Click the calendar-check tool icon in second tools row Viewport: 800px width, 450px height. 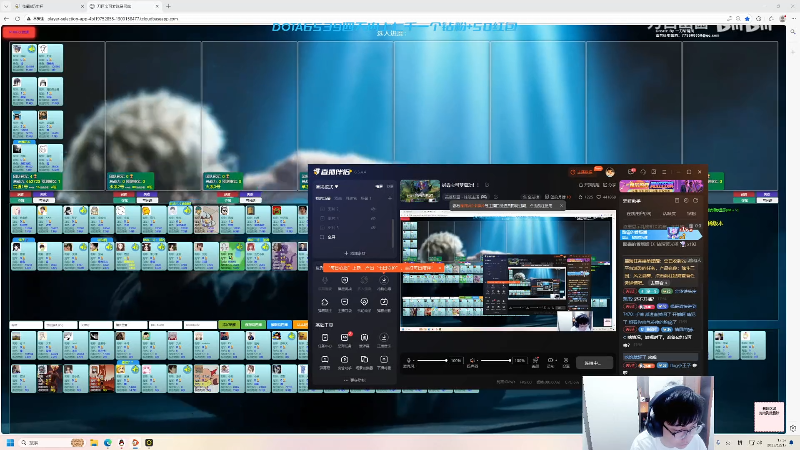pyautogui.click(x=384, y=303)
